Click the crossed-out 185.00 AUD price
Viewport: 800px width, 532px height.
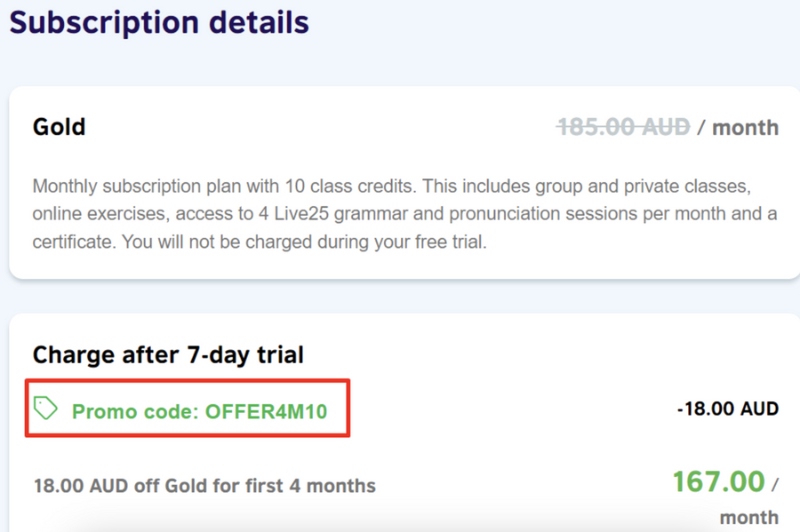pyautogui.click(x=623, y=127)
